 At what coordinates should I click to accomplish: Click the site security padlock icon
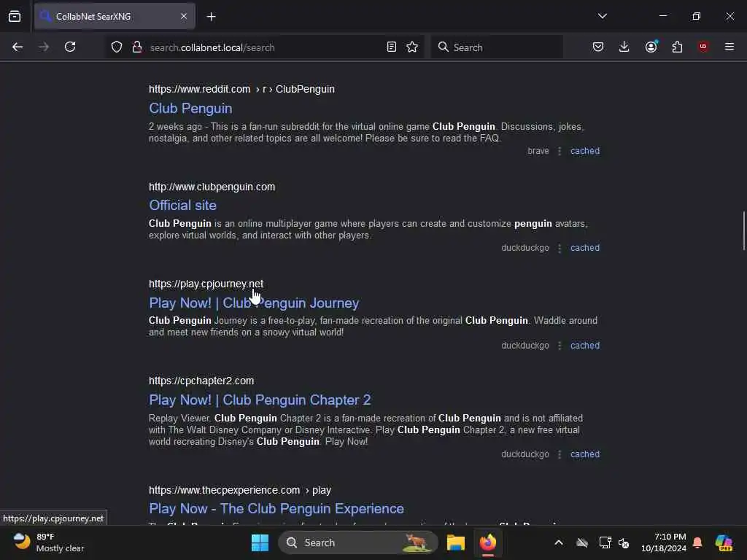137,47
